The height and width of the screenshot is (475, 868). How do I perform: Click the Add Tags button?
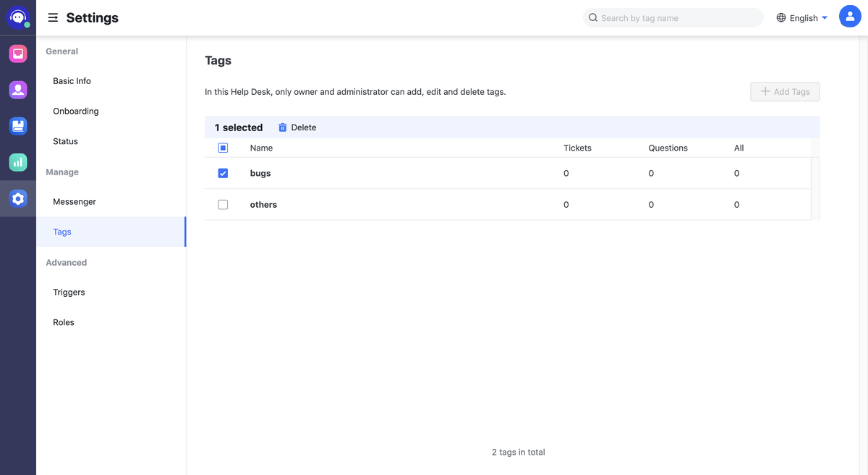(x=784, y=91)
